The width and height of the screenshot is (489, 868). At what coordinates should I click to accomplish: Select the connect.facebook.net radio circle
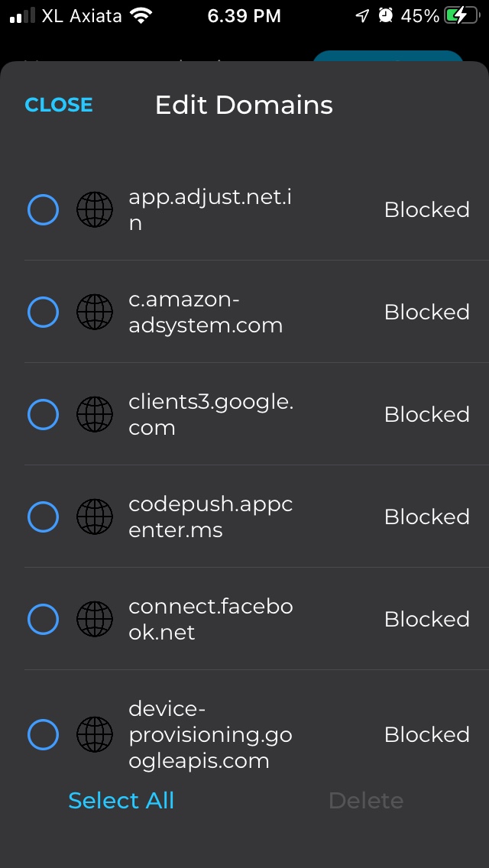[44, 619]
